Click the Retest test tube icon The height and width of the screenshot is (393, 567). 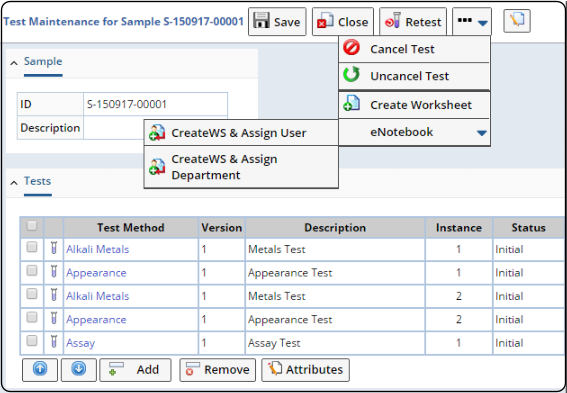393,21
